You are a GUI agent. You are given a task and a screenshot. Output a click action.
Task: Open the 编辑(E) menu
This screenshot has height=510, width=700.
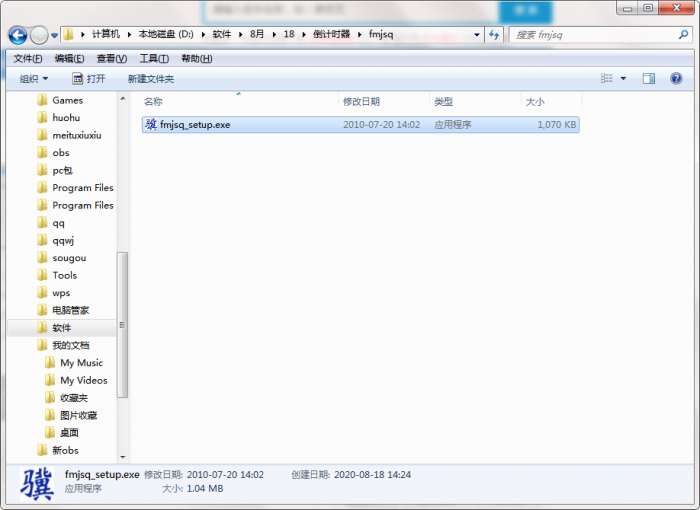tap(69, 59)
